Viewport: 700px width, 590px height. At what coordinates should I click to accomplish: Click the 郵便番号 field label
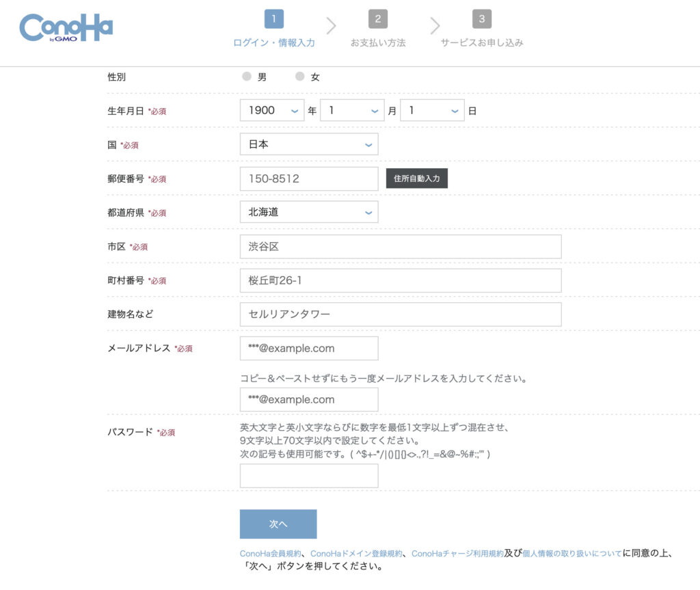[126, 178]
